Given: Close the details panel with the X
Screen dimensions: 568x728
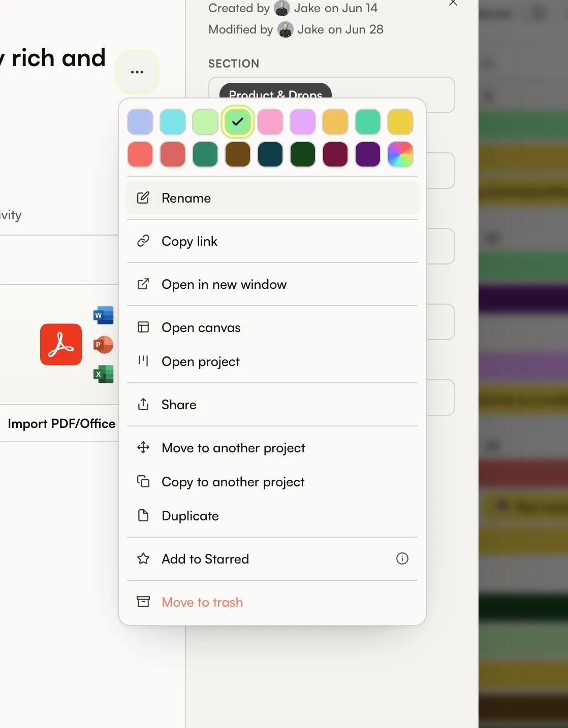Looking at the screenshot, I should click(453, 3).
